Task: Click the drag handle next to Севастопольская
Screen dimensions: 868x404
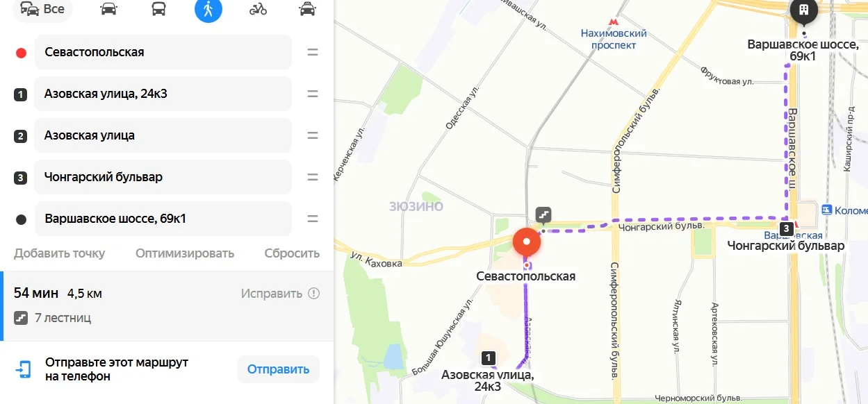Action: [313, 52]
